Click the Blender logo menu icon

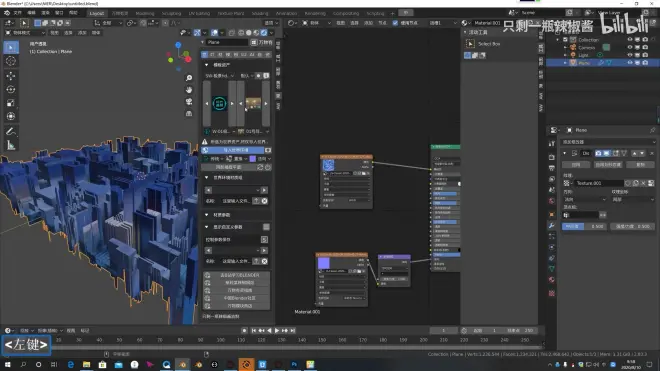7,13
